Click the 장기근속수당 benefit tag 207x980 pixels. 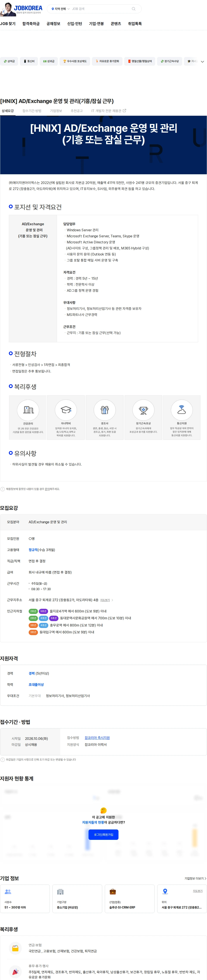pos(169,61)
